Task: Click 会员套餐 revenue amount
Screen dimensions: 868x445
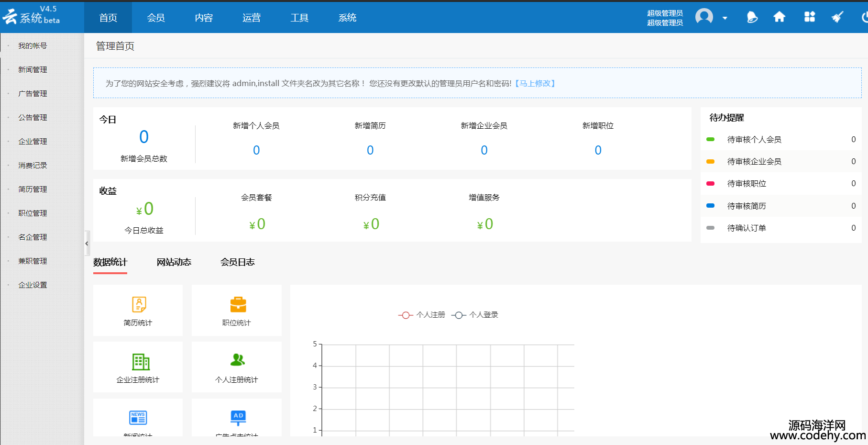Action: 257,224
